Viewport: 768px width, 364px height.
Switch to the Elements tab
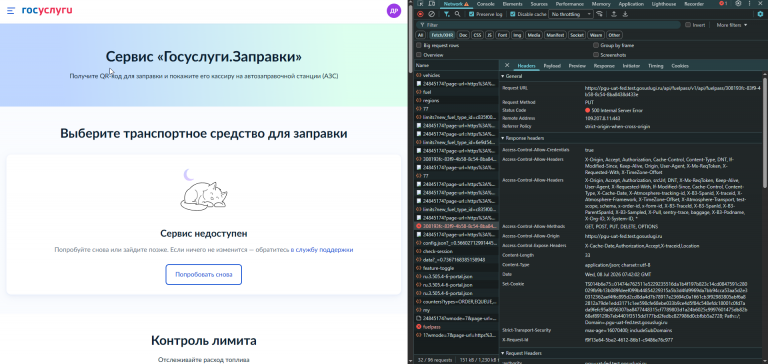coord(512,4)
